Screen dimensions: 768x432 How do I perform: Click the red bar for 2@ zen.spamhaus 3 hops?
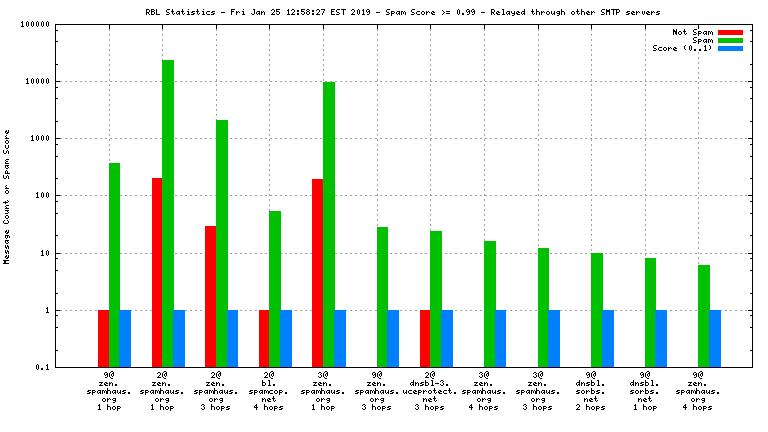[210, 296]
